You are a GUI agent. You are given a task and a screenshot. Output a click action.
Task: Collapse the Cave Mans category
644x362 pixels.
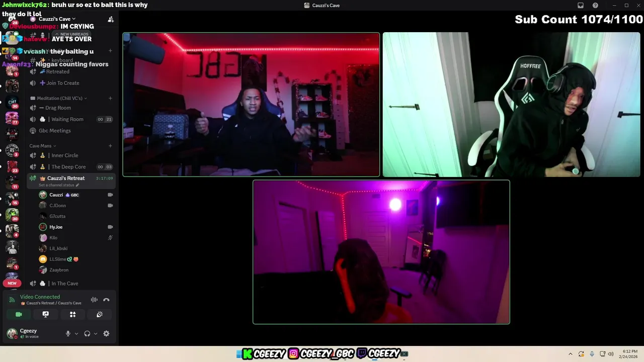point(43,146)
